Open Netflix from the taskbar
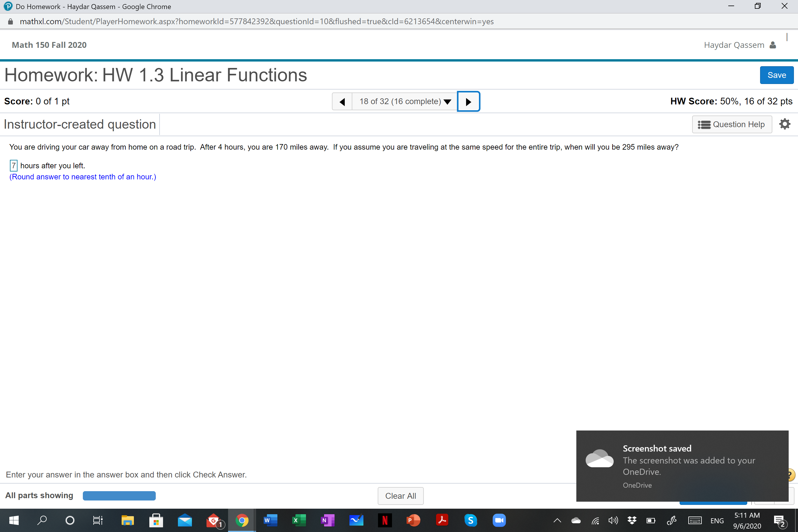Screen dimensions: 798x532 pos(385,520)
